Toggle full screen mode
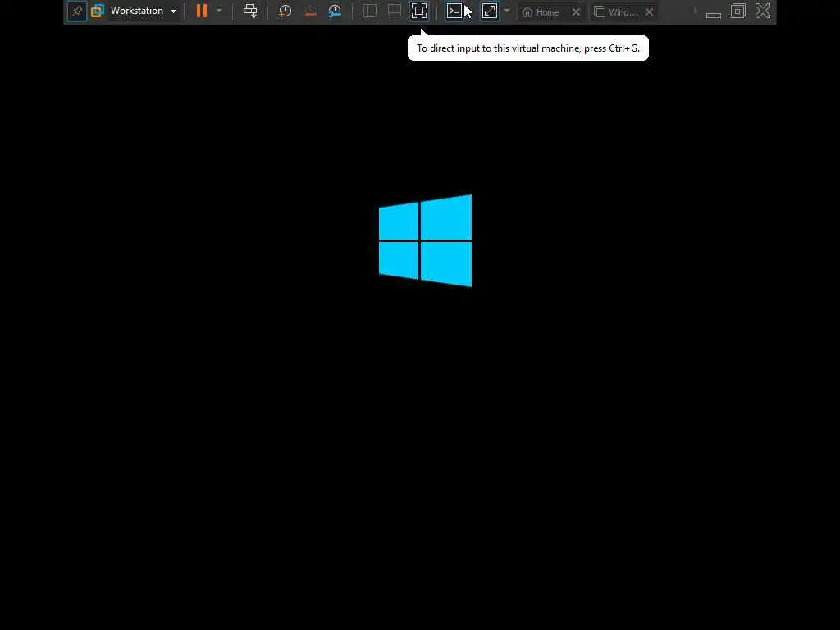The image size is (840, 630). 419,11
